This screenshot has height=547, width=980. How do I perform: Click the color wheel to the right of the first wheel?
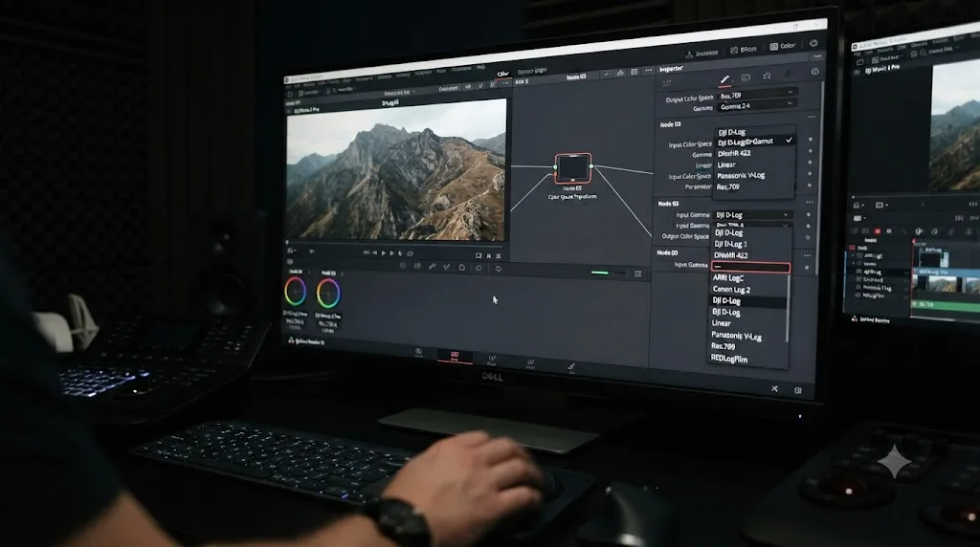pos(328,293)
